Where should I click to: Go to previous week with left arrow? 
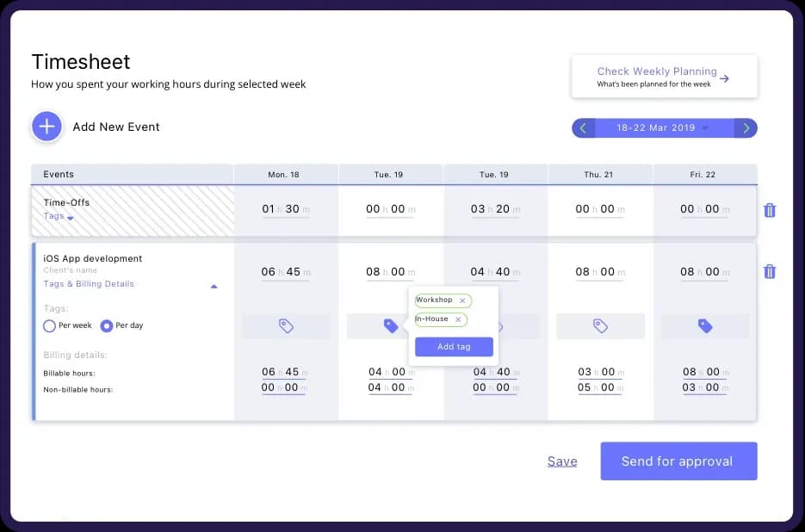(583, 128)
